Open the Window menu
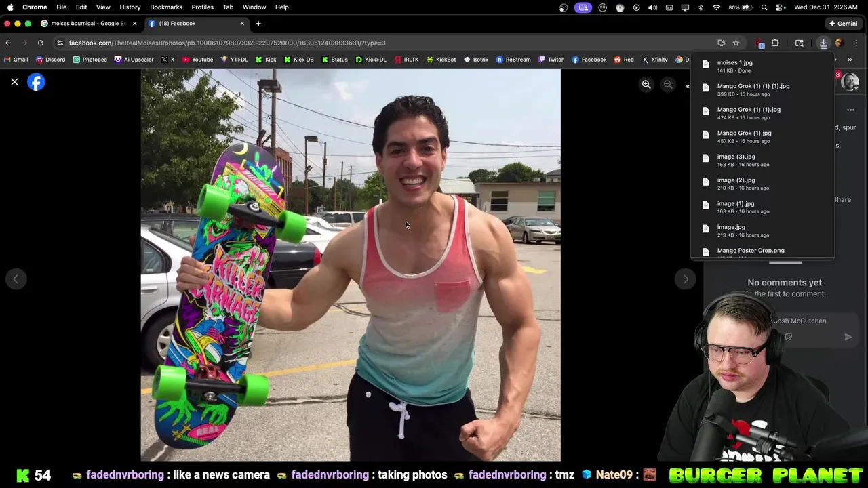Image resolution: width=868 pixels, height=488 pixels. [x=254, y=7]
